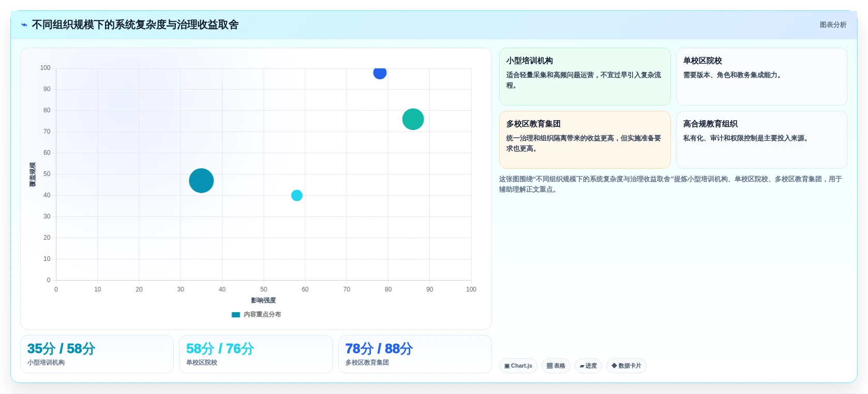The image size is (868, 394).
Task: Click the chart title 不同组织规模下的系统复杂度与治理收益取舍
Action: (135, 25)
